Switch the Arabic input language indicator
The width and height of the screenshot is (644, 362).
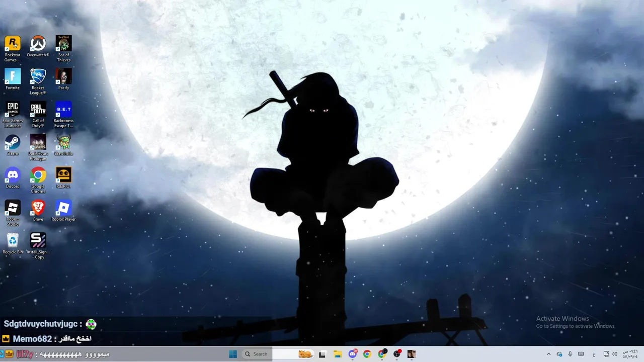coord(594,354)
